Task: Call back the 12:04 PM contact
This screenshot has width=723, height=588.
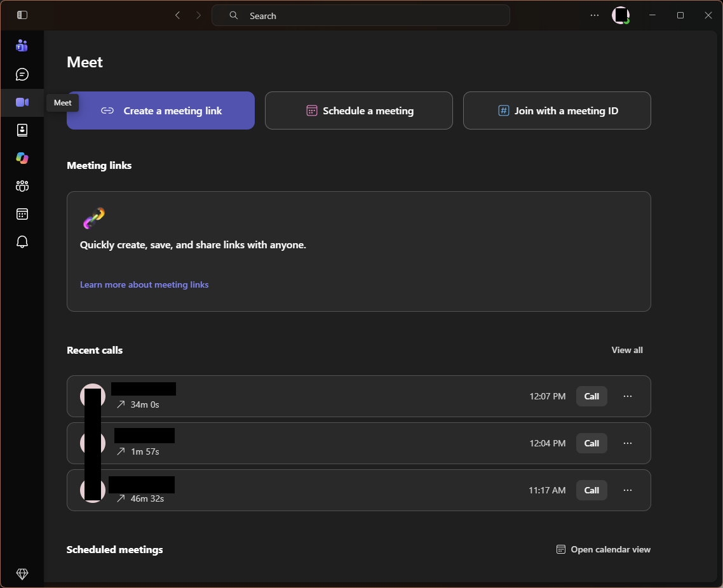Action: click(591, 443)
